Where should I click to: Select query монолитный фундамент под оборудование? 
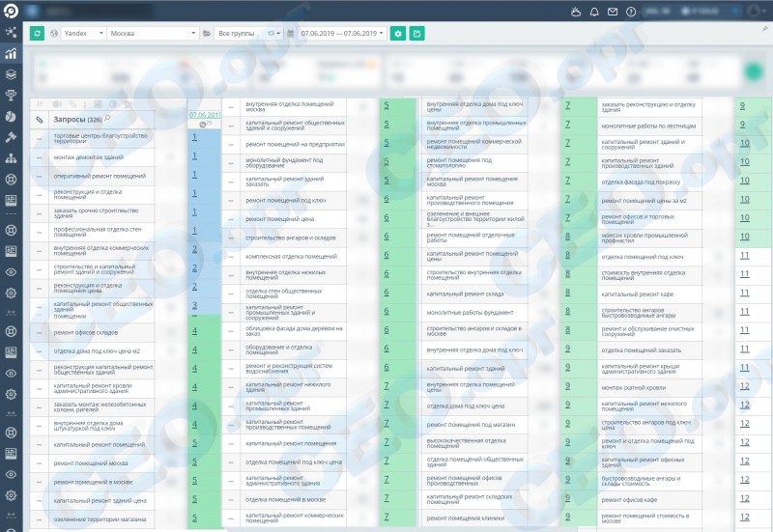point(284,162)
